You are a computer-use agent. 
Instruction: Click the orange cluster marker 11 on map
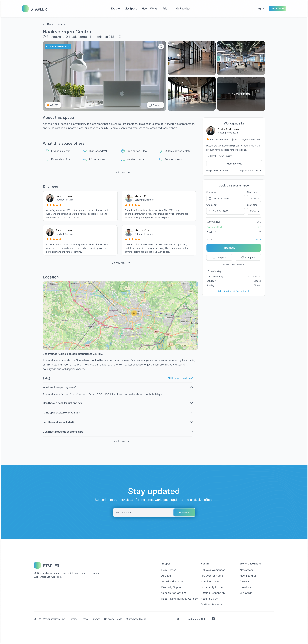(x=134, y=313)
